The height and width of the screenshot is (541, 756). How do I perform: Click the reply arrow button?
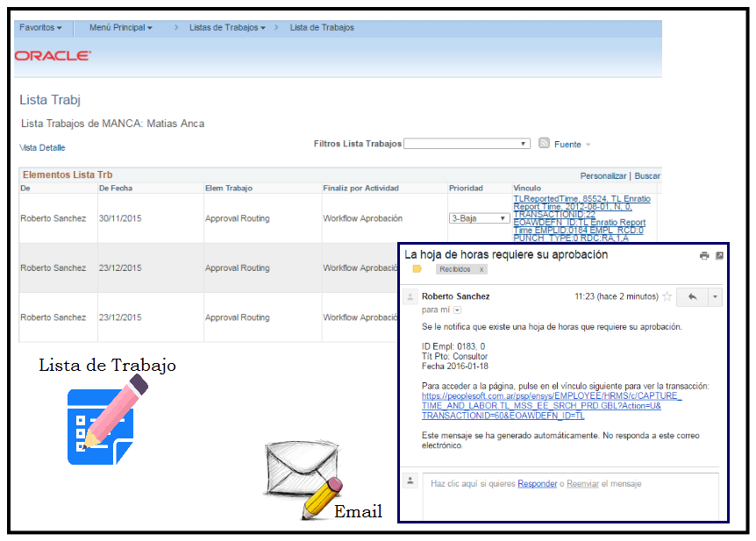pyautogui.click(x=692, y=297)
